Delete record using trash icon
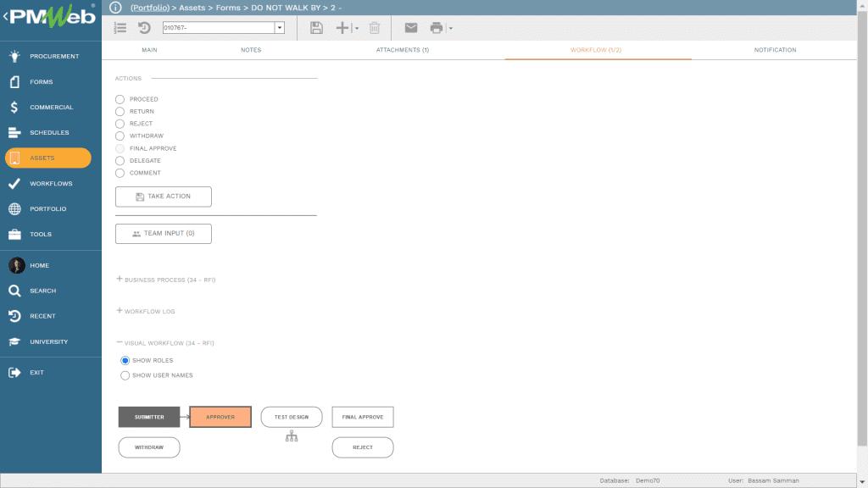 (375, 28)
